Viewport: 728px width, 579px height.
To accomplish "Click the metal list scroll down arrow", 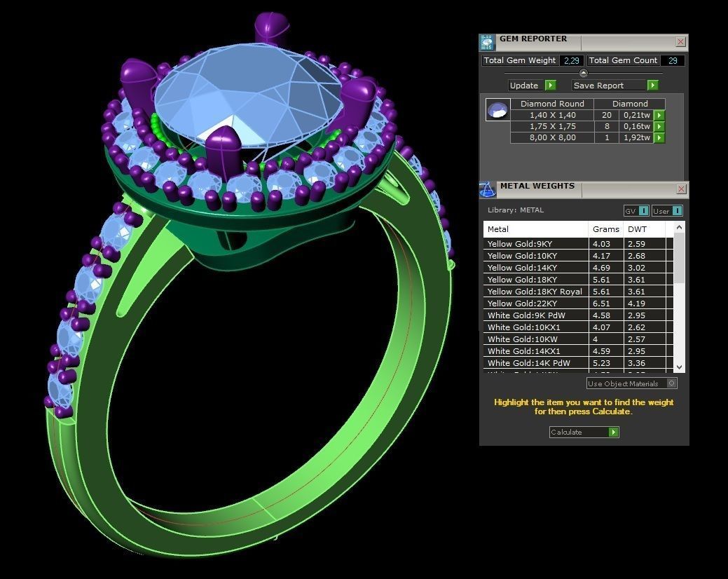I will tap(679, 367).
